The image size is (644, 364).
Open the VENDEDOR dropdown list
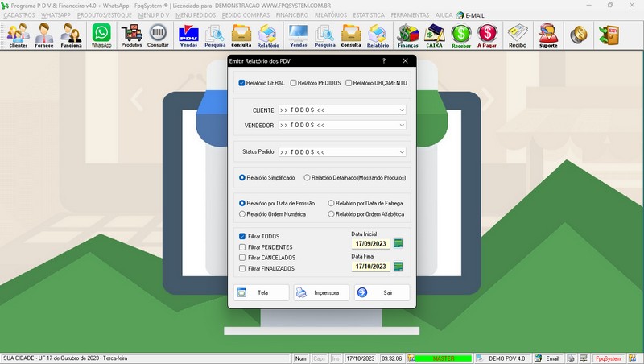(x=401, y=126)
